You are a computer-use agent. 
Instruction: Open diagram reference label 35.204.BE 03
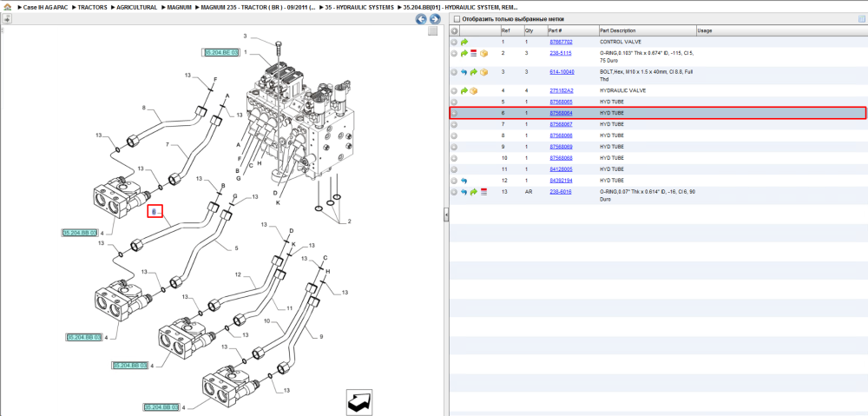220,52
